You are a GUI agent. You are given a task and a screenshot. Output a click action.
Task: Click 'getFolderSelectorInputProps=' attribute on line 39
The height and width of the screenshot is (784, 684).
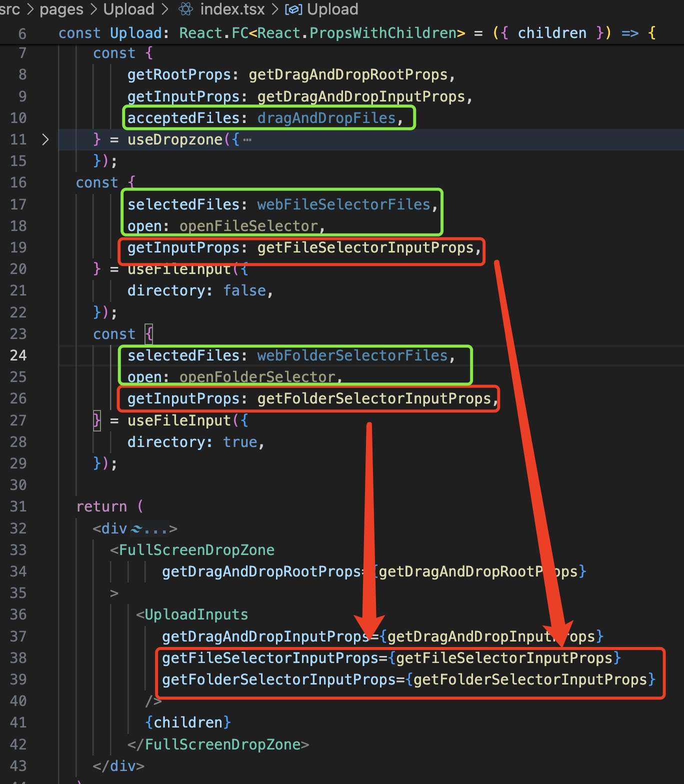coord(283,679)
